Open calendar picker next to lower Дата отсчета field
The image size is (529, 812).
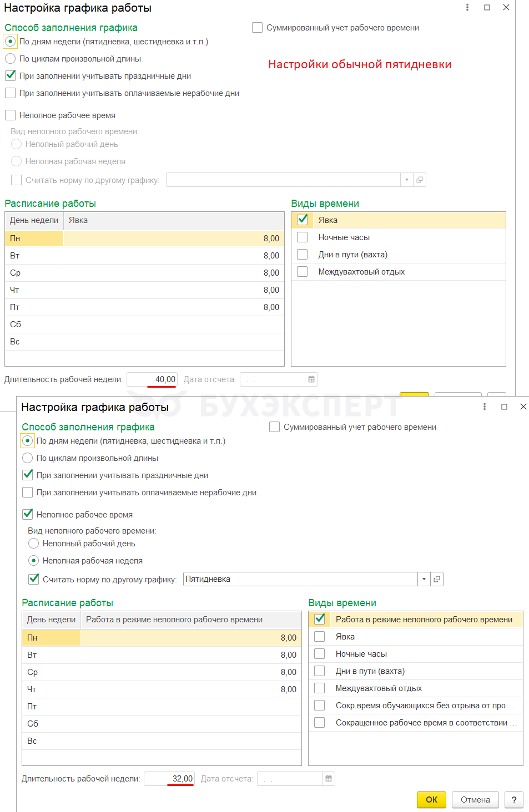(329, 779)
